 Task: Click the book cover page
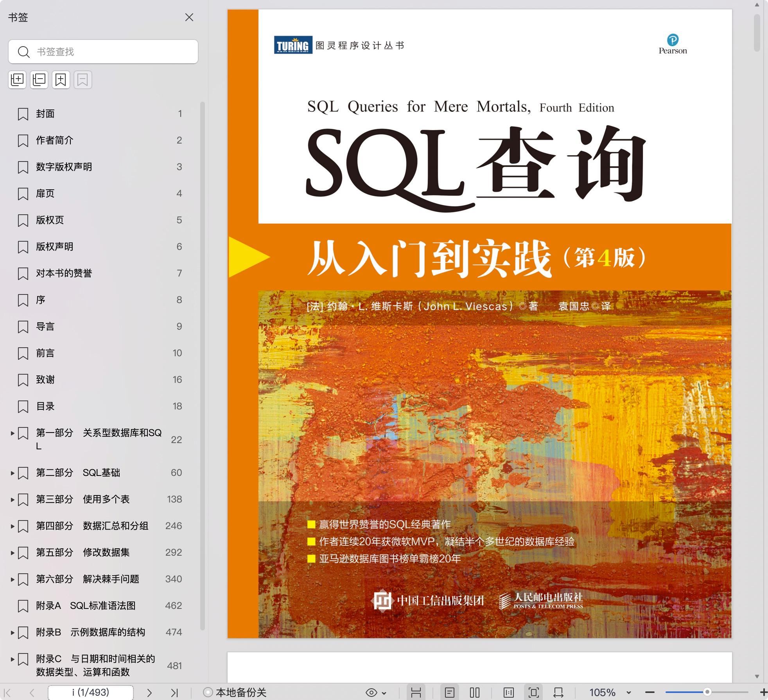point(479,324)
